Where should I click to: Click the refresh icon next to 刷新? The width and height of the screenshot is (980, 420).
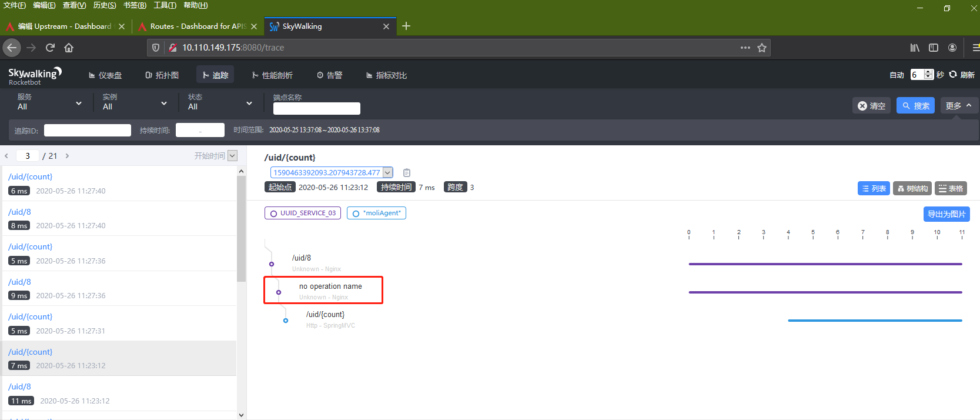[x=953, y=75]
